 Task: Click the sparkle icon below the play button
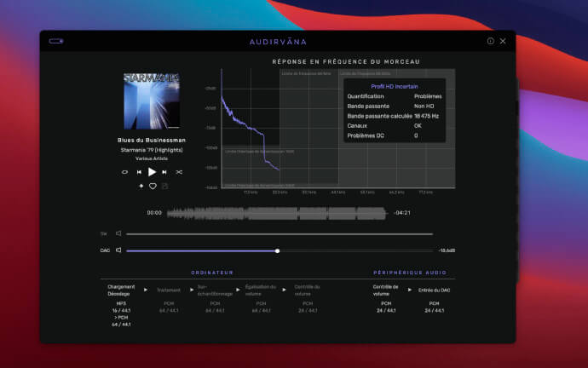[x=141, y=186]
